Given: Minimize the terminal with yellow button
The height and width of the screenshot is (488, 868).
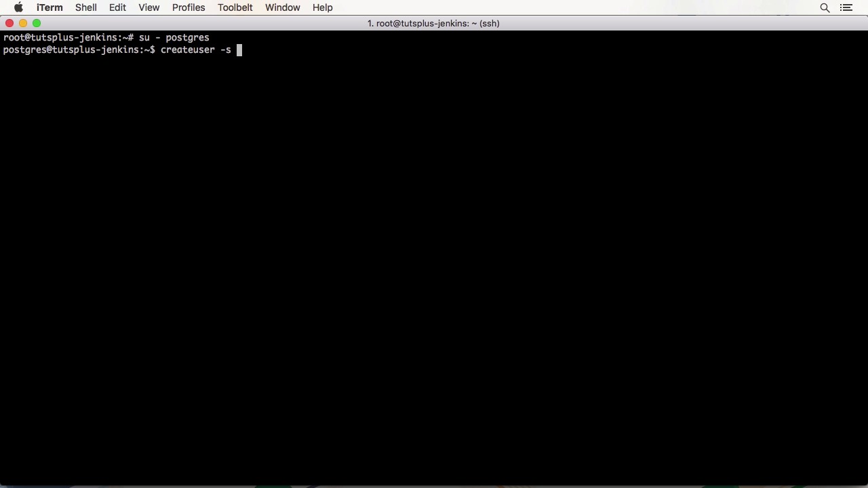Looking at the screenshot, I should coord(23,23).
